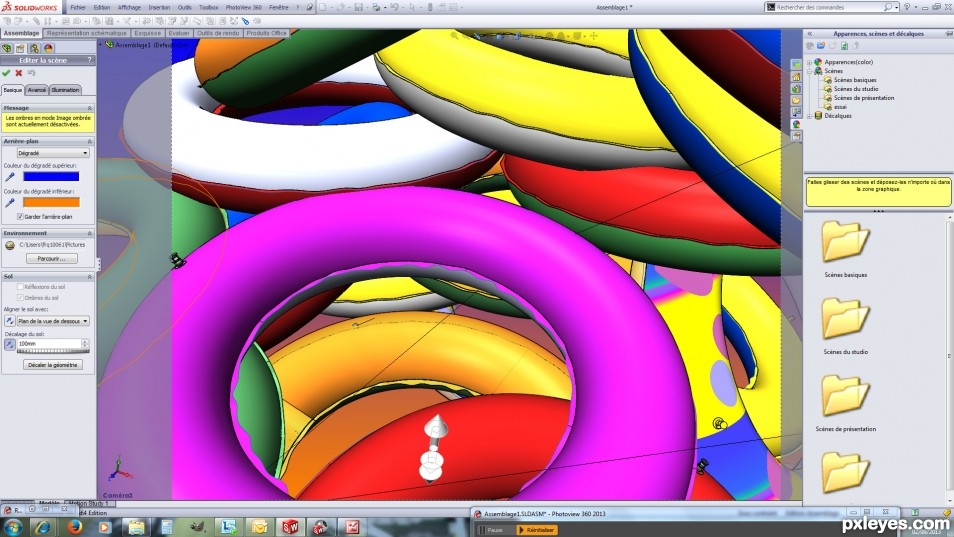This screenshot has height=537, width=954.
Task: Select the Outils de rendu tab
Action: pyautogui.click(x=218, y=33)
